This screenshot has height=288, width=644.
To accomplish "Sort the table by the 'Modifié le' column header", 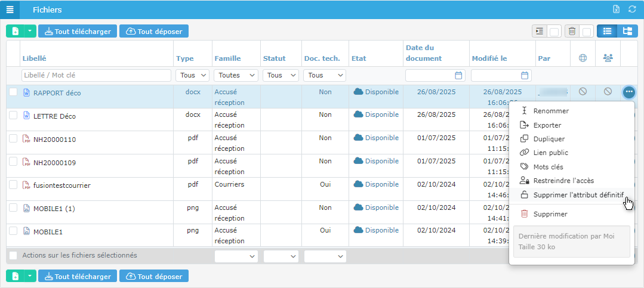I will pos(489,58).
